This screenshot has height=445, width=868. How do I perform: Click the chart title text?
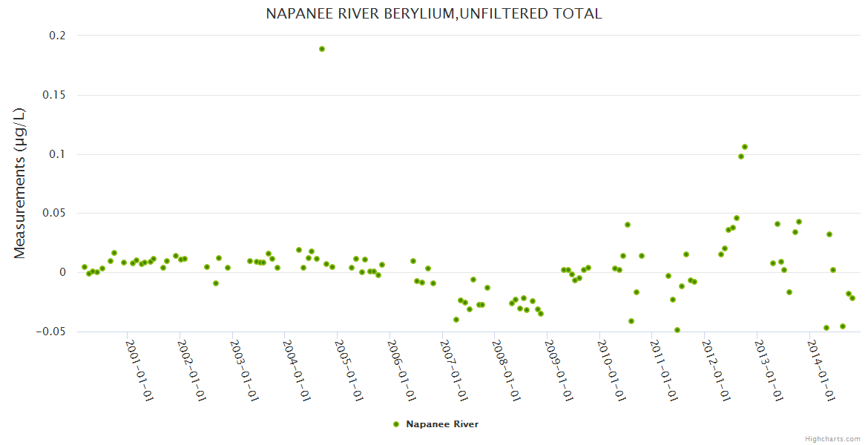tap(434, 14)
